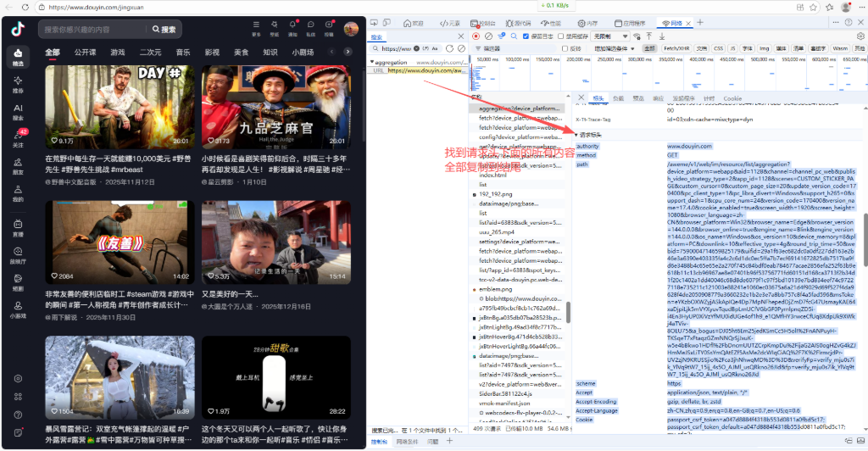This screenshot has width=868, height=451.
Task: Open the 放映厅 sidebar item
Action: (x=18, y=255)
